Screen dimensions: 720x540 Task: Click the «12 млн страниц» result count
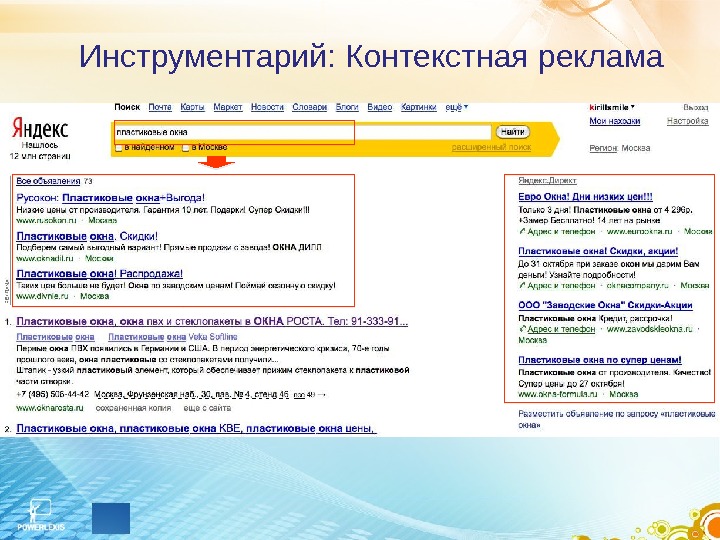(x=39, y=156)
